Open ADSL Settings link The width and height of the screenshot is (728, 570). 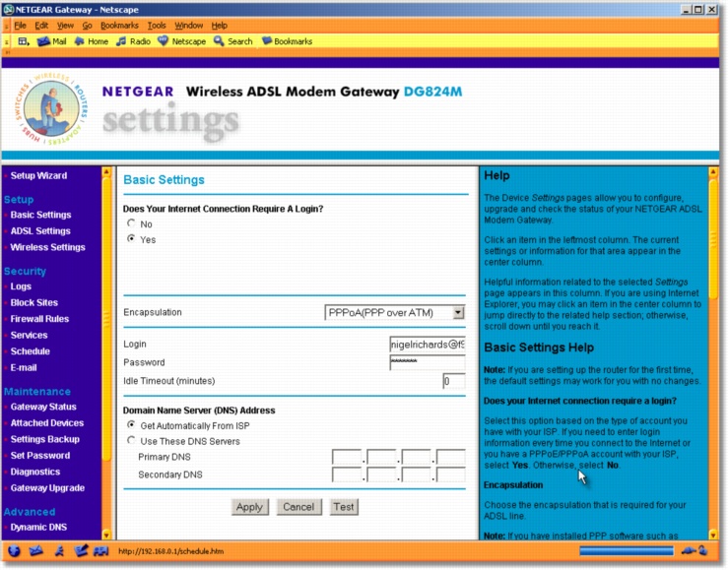tap(40, 231)
